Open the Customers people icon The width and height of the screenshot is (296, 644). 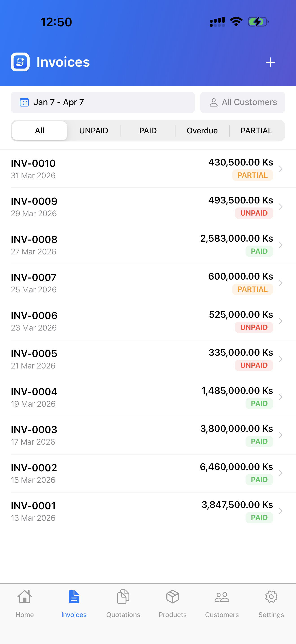point(222,597)
